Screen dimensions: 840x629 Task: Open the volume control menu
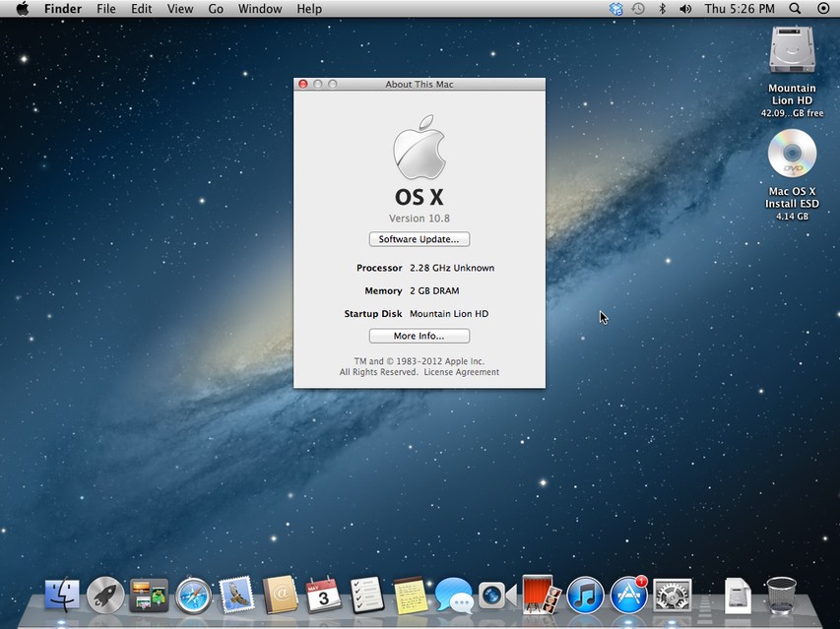(x=685, y=9)
